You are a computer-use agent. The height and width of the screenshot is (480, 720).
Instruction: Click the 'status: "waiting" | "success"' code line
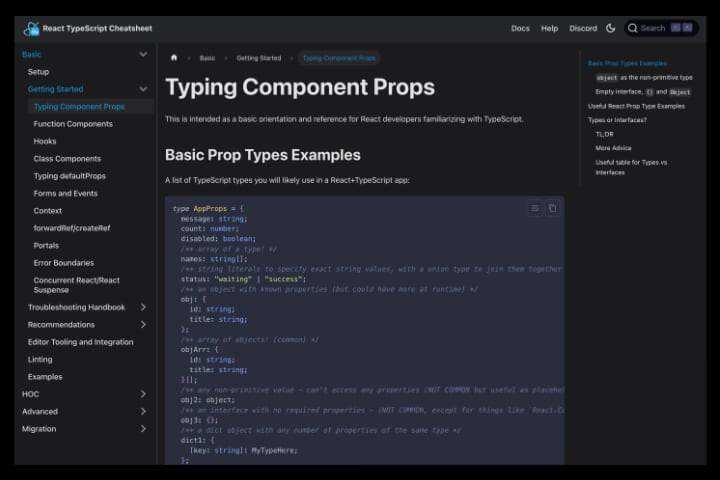click(243, 279)
